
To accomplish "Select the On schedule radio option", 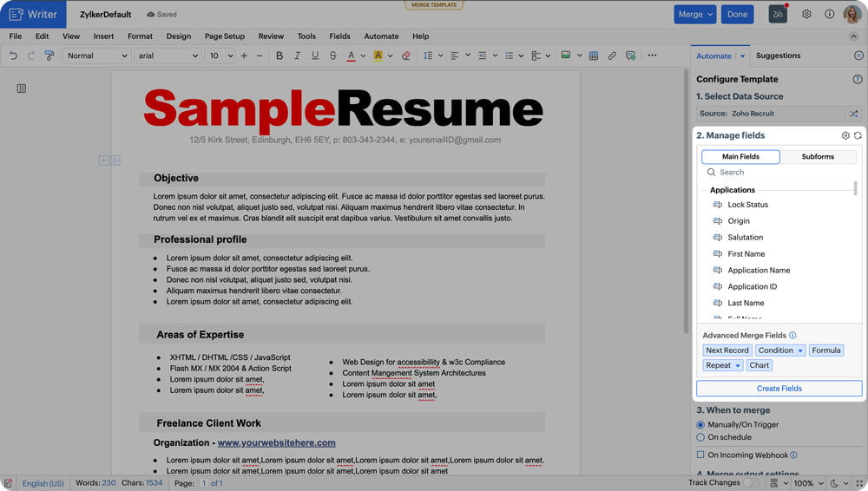I will click(x=700, y=437).
